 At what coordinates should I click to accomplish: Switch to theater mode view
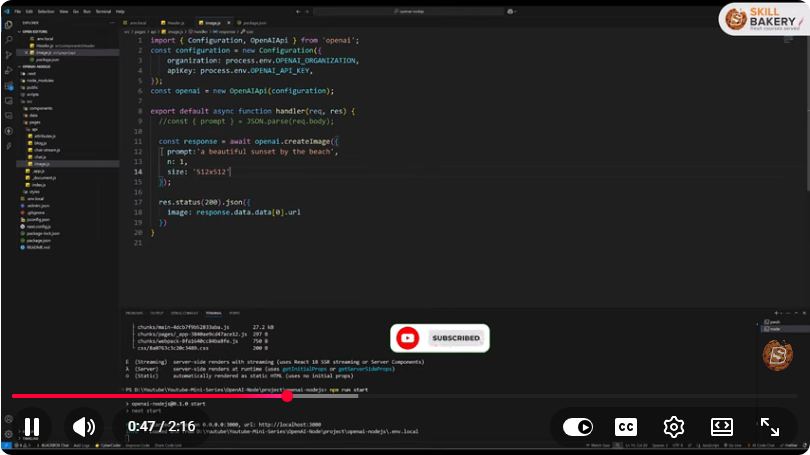722,427
